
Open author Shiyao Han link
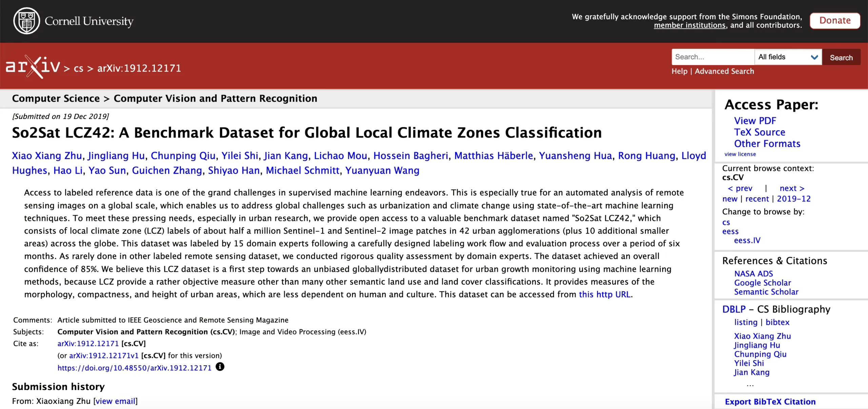click(234, 170)
